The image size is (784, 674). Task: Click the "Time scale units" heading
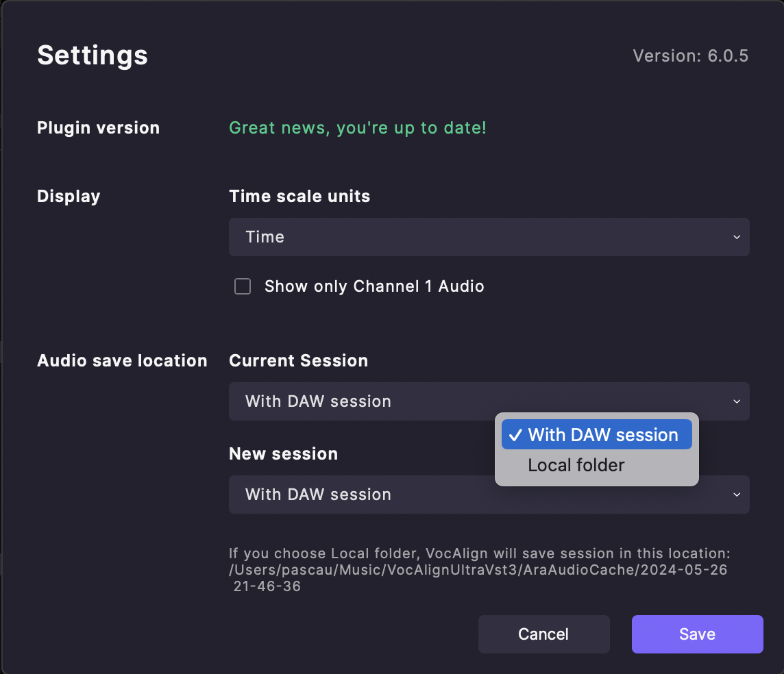click(299, 197)
